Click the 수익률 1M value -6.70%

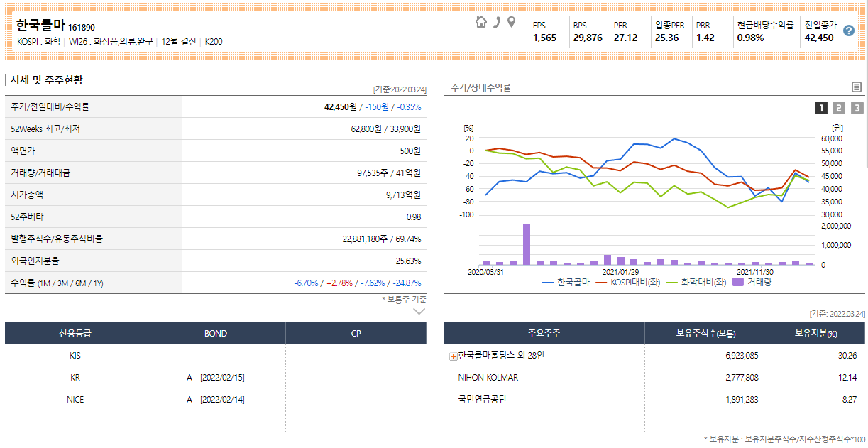pos(306,283)
